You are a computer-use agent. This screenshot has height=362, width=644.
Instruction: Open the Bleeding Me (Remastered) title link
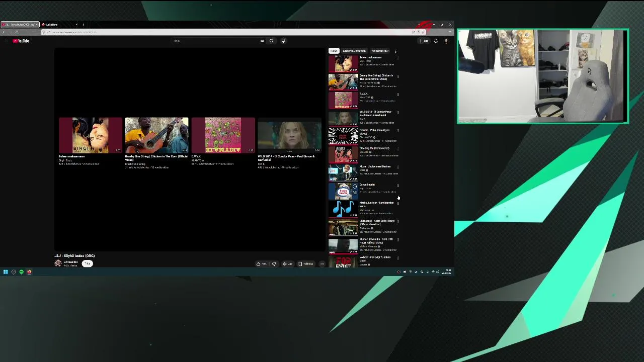(x=374, y=148)
